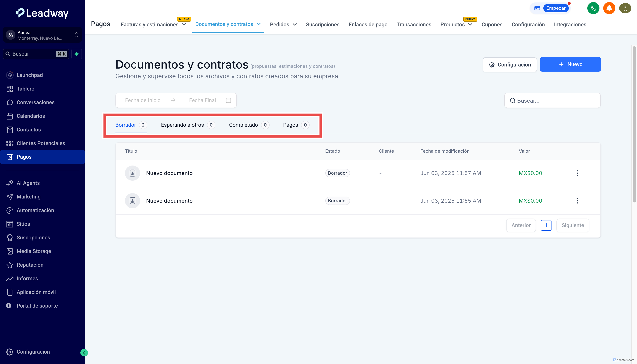Switch to the Completado tab
The height and width of the screenshot is (364, 637).
[x=243, y=125]
